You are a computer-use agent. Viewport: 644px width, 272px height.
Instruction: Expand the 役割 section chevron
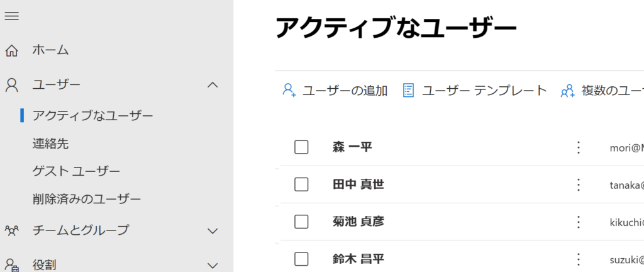[x=213, y=265]
